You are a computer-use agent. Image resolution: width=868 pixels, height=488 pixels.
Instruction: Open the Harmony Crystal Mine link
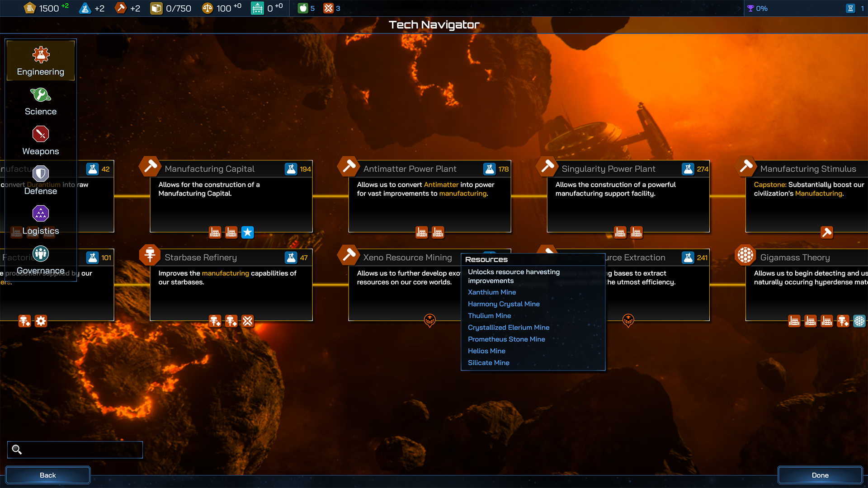click(504, 304)
